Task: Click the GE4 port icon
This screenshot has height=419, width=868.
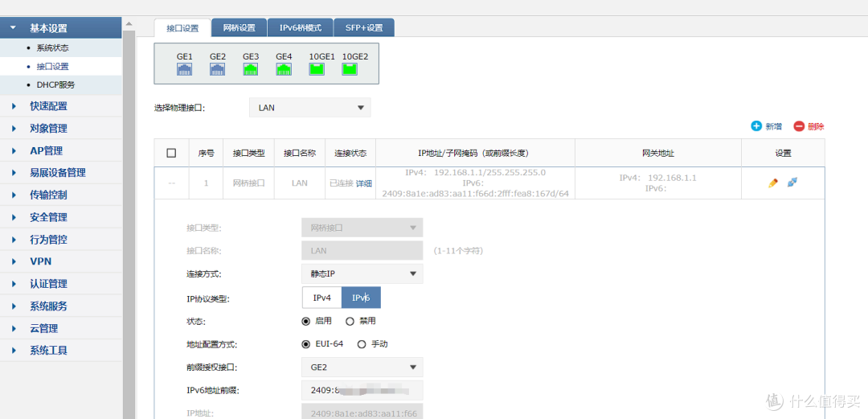Action: 284,69
